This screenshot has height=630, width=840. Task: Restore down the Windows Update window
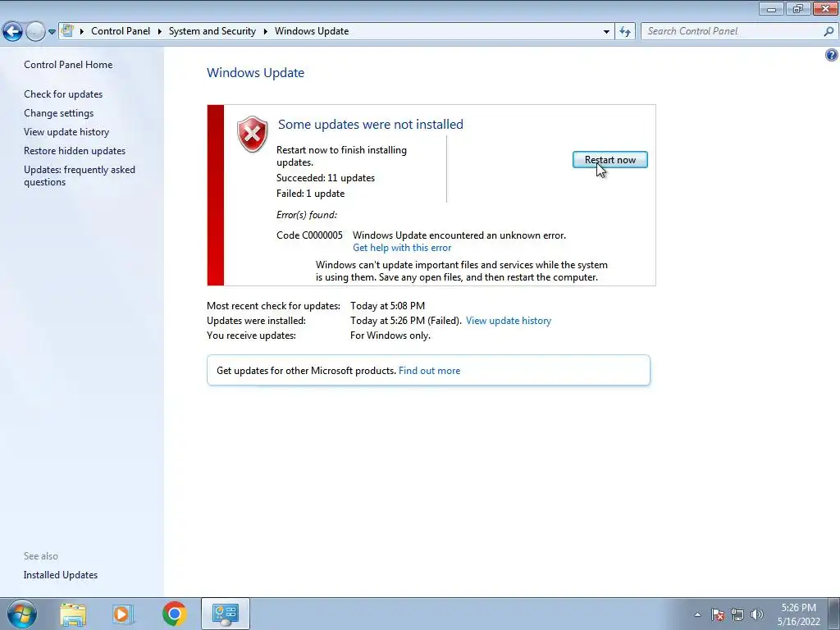point(797,8)
